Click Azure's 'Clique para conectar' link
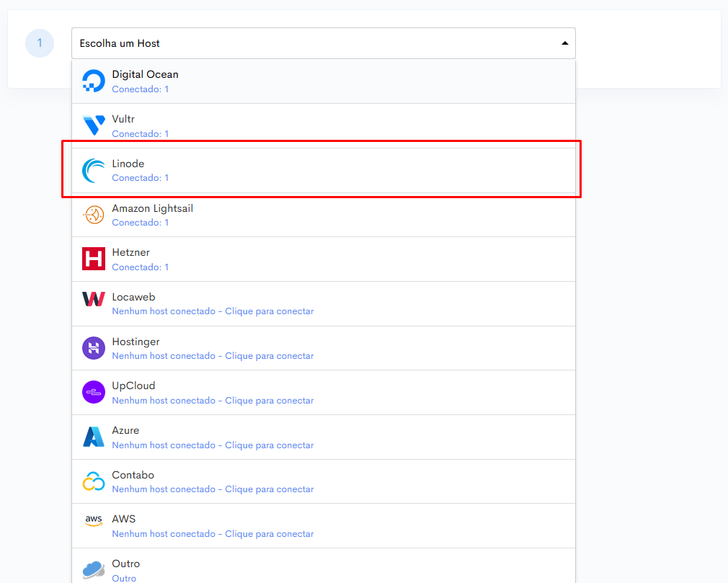 (270, 445)
